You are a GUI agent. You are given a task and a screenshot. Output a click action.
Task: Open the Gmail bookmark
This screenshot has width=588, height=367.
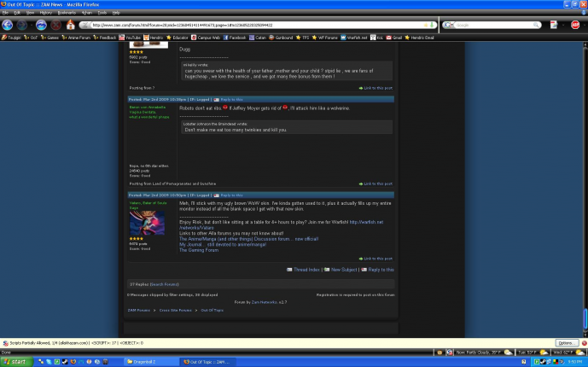[x=394, y=38]
